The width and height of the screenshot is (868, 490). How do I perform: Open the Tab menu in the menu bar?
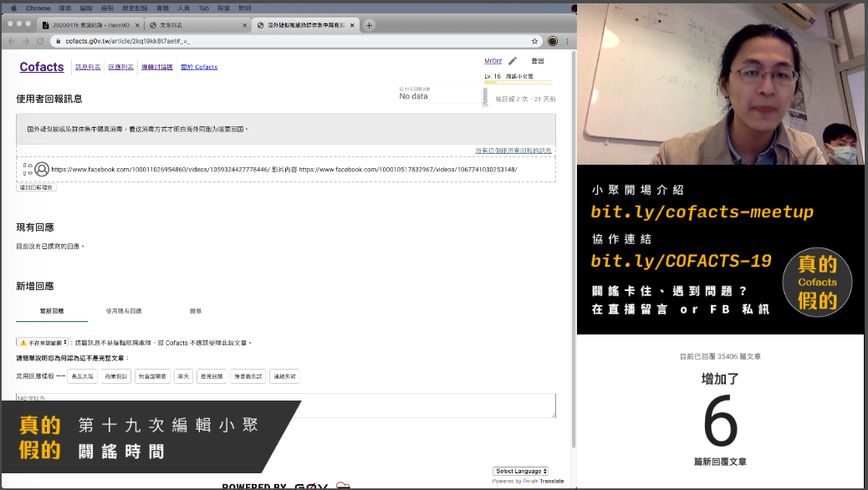pos(204,8)
